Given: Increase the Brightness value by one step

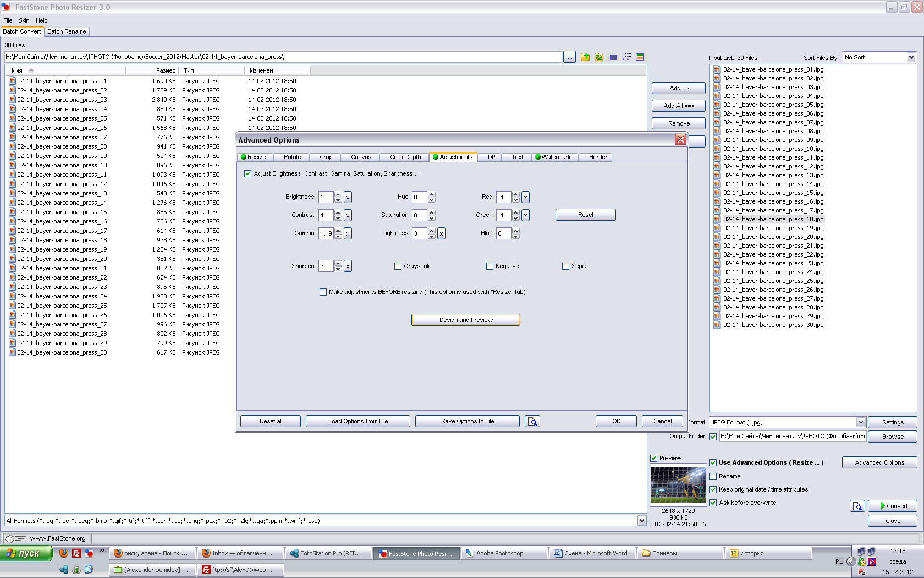Looking at the screenshot, I should pos(338,194).
